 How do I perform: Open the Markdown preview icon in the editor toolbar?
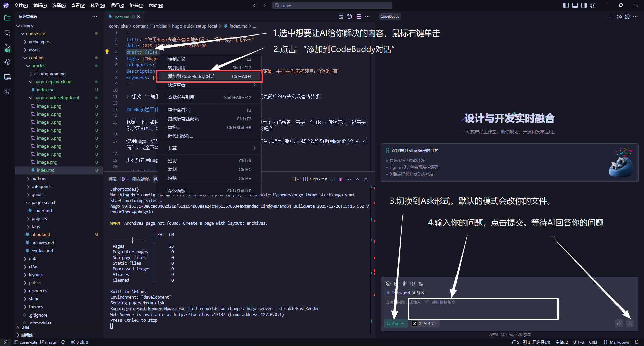coord(341,16)
